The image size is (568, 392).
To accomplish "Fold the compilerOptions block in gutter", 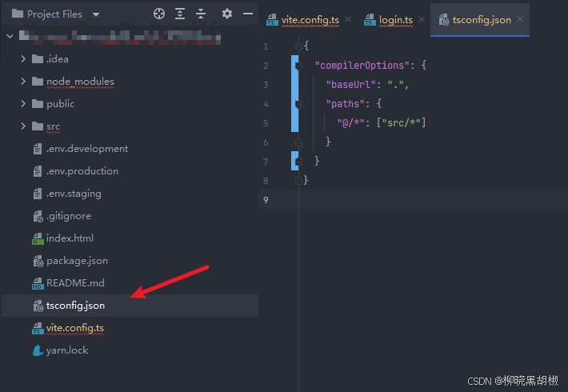I will [298, 66].
